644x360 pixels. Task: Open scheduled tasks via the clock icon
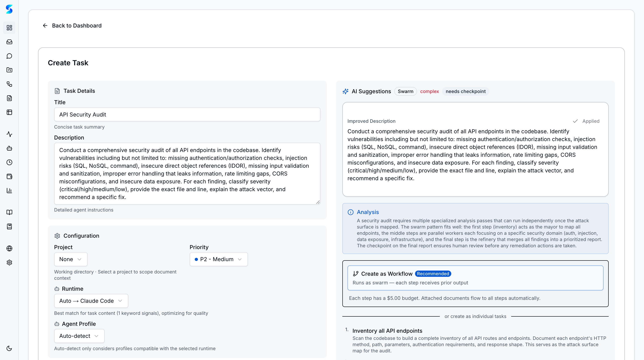click(9, 162)
